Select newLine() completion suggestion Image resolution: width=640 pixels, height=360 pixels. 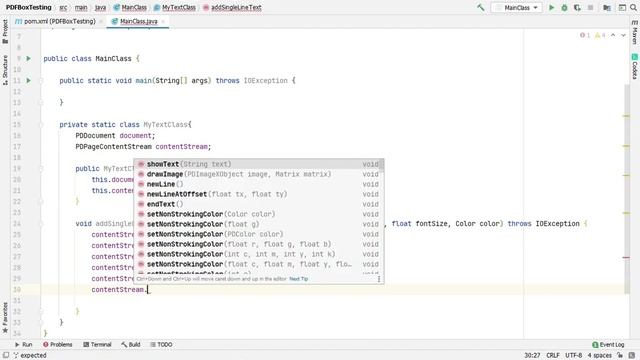coord(256,184)
